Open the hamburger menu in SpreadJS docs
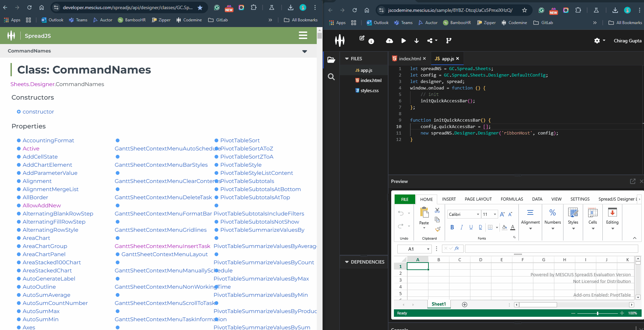The image size is (644, 330). (303, 36)
